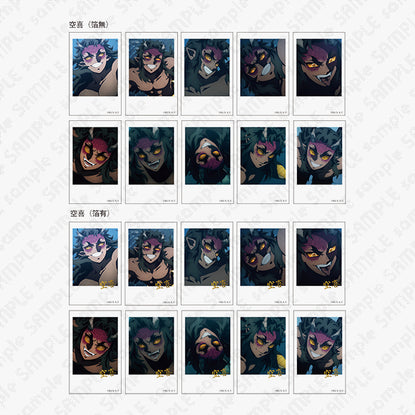Select the gold-foil bright blue-background grinning card
The image size is (415, 415).
click(95, 263)
